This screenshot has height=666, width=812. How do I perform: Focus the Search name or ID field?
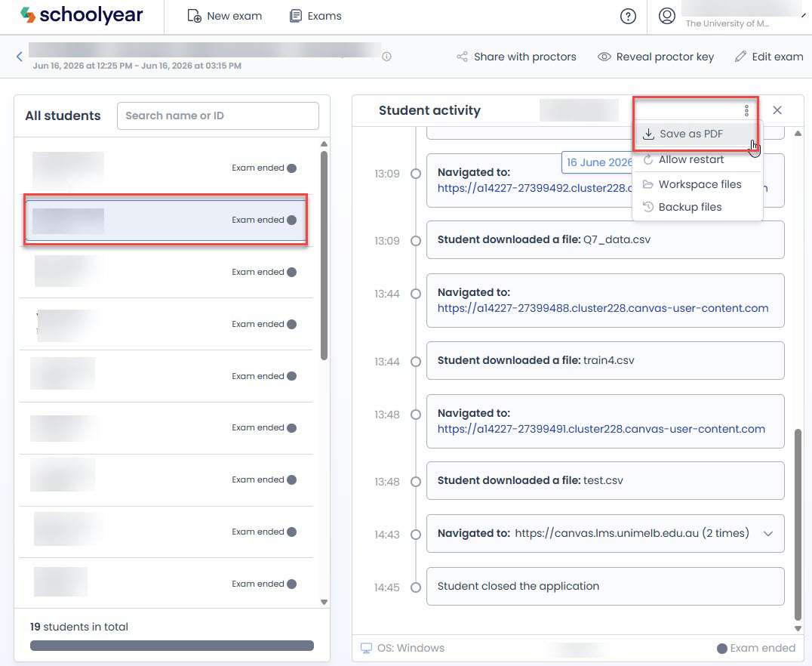218,116
